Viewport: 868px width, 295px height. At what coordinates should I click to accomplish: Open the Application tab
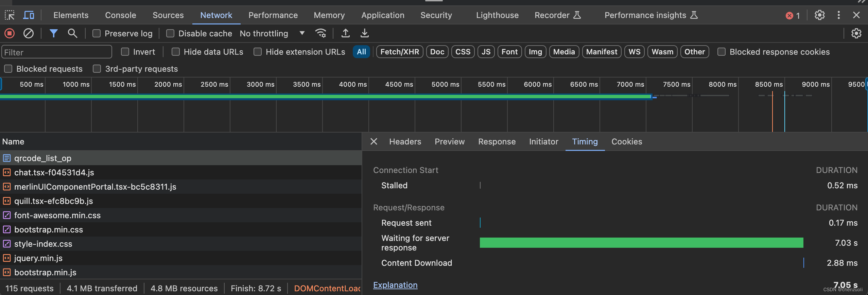pyautogui.click(x=383, y=15)
